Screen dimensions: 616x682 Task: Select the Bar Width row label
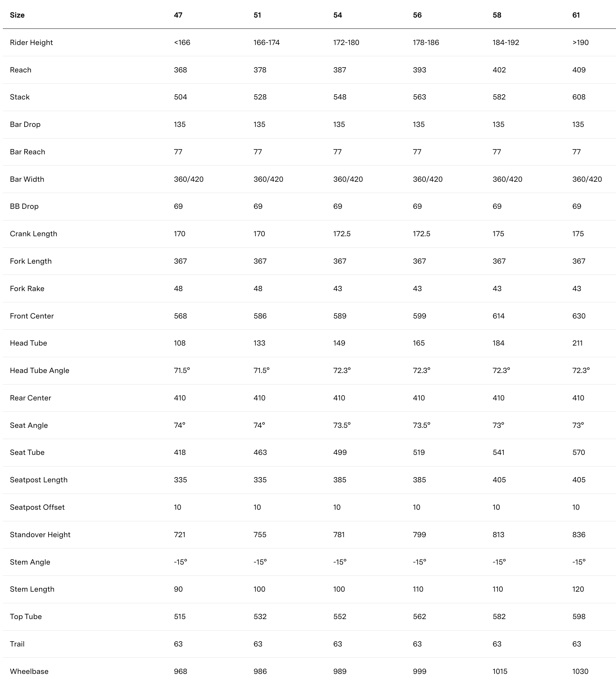(x=27, y=179)
